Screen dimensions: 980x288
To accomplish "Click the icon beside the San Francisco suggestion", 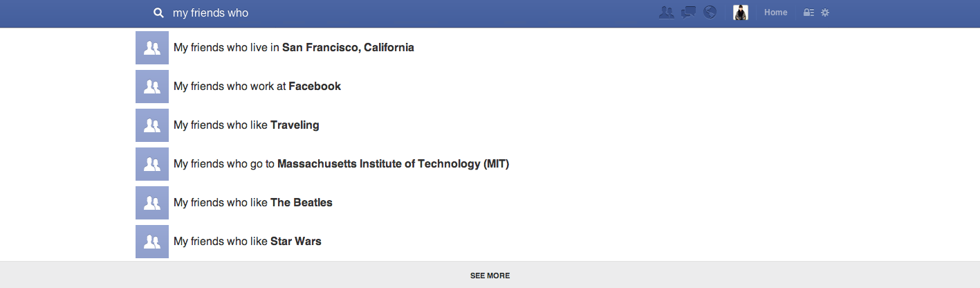I will click(x=152, y=48).
